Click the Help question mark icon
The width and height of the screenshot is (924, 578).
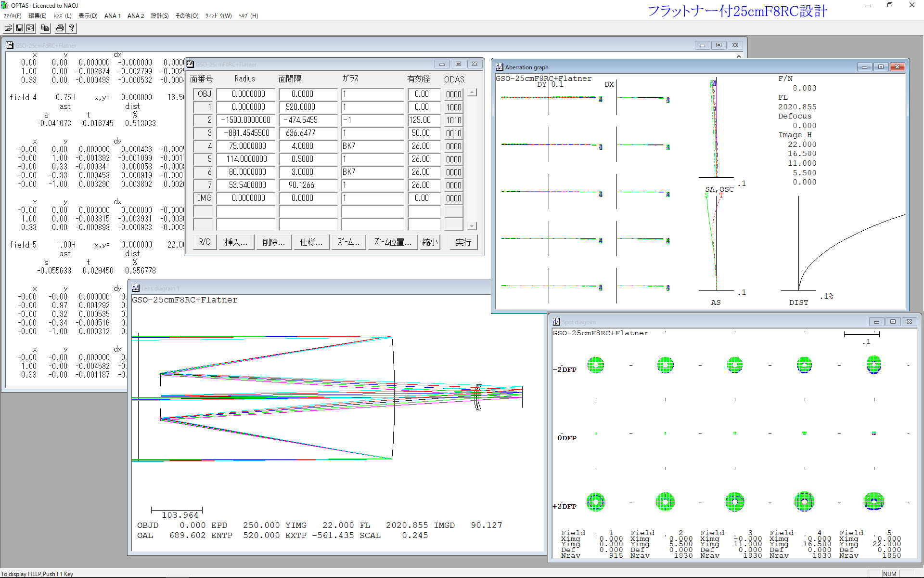coord(72,28)
